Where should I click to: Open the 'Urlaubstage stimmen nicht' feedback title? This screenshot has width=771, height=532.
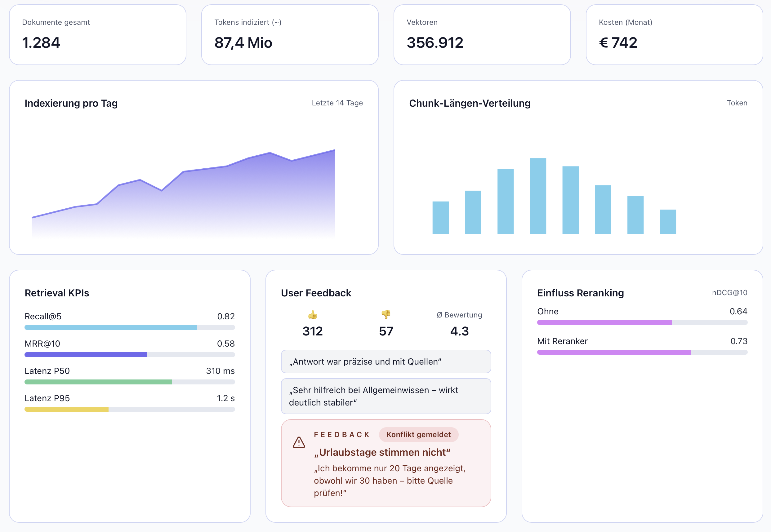[x=382, y=452]
